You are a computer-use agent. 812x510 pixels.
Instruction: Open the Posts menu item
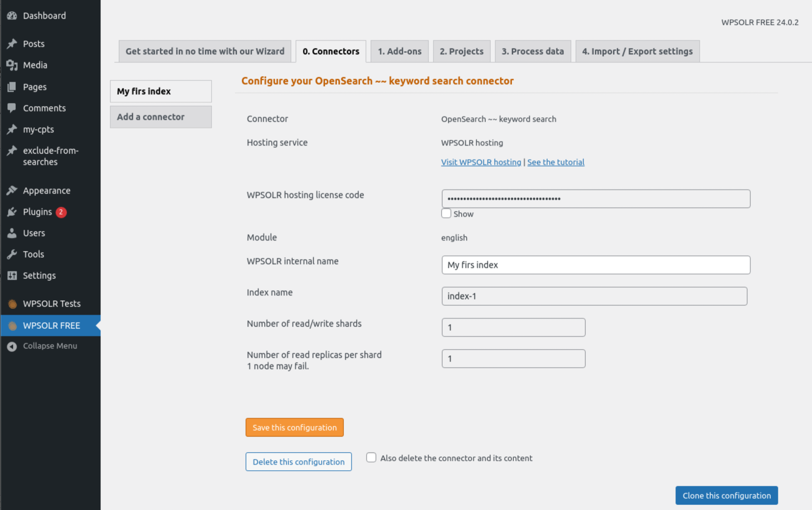pyautogui.click(x=51, y=44)
